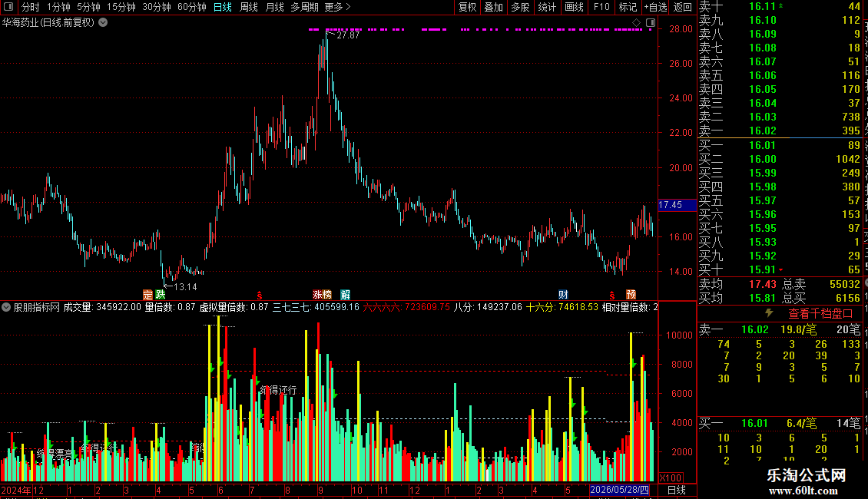
Task: Select 买二 price 16.00
Action: pos(762,159)
